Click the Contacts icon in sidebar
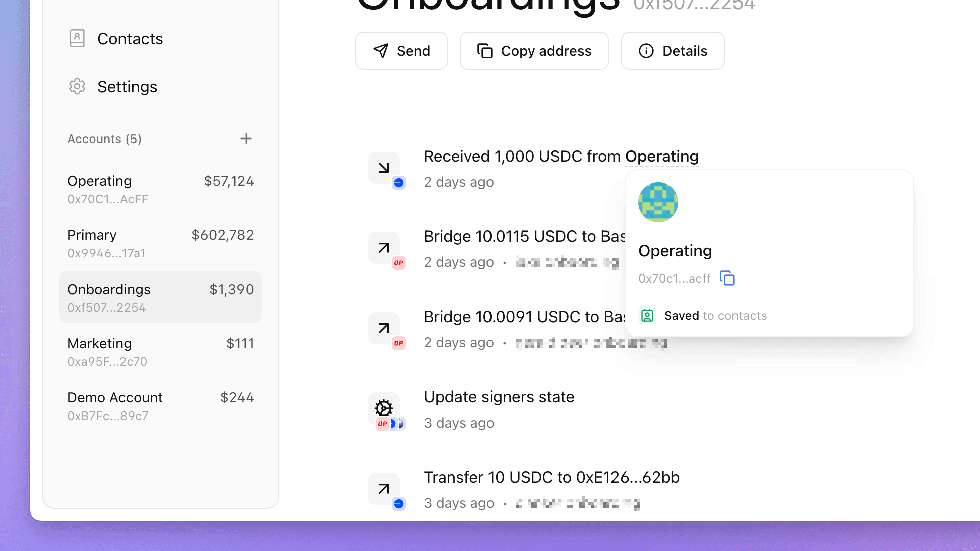The width and height of the screenshot is (980, 551). pos(76,38)
